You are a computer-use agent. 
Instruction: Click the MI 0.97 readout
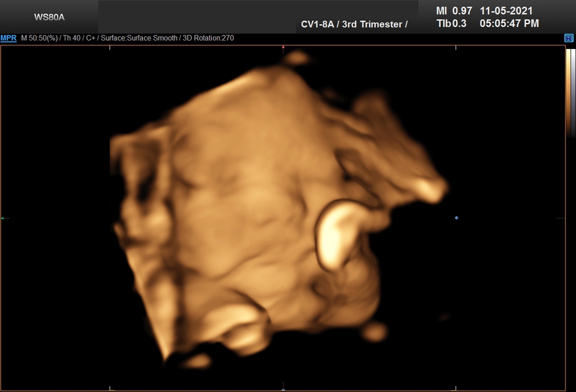click(x=454, y=11)
